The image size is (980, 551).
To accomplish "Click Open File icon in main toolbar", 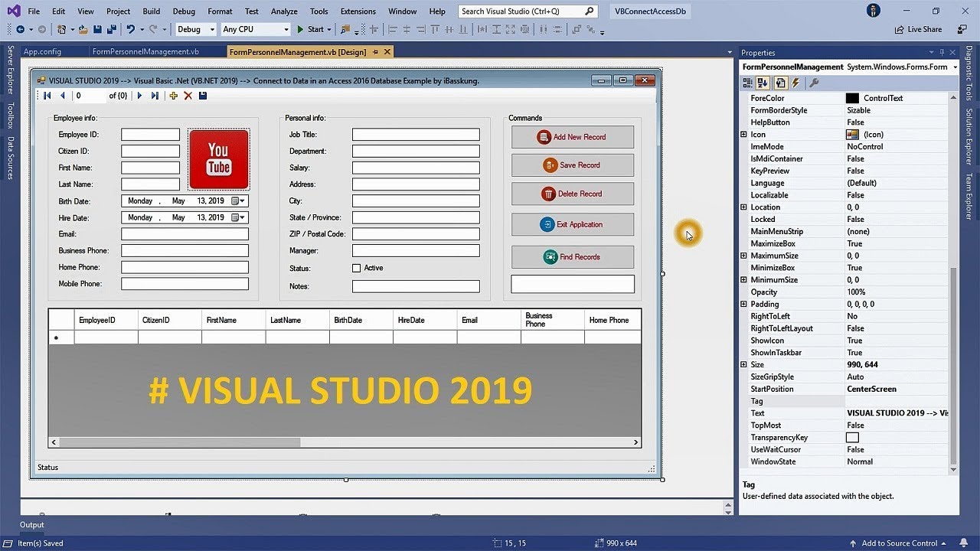I will (x=83, y=29).
